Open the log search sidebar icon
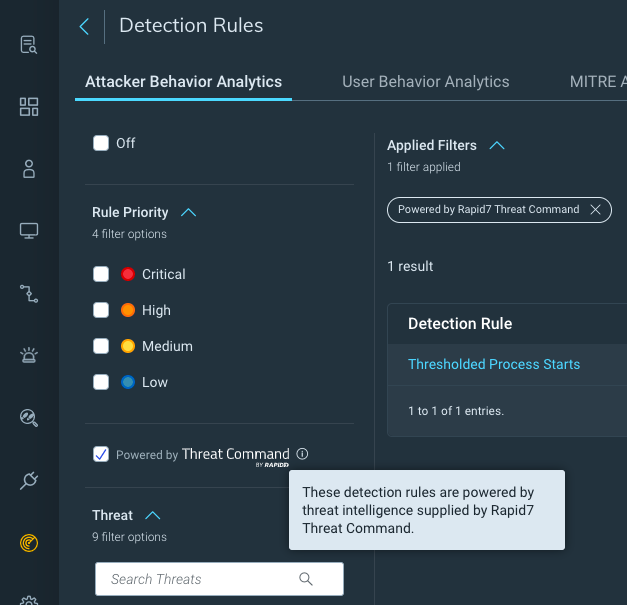627x605 pixels. pos(29,45)
